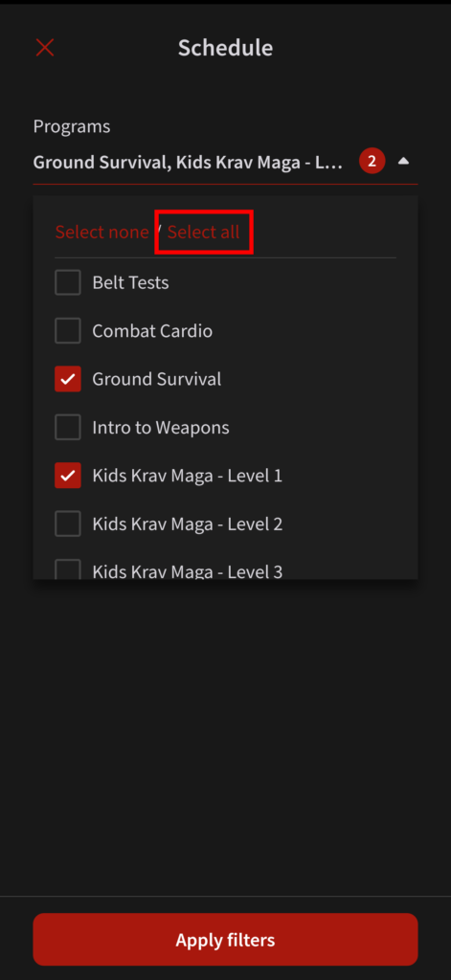Tap the Select all link
This screenshot has height=980, width=451.
click(203, 232)
